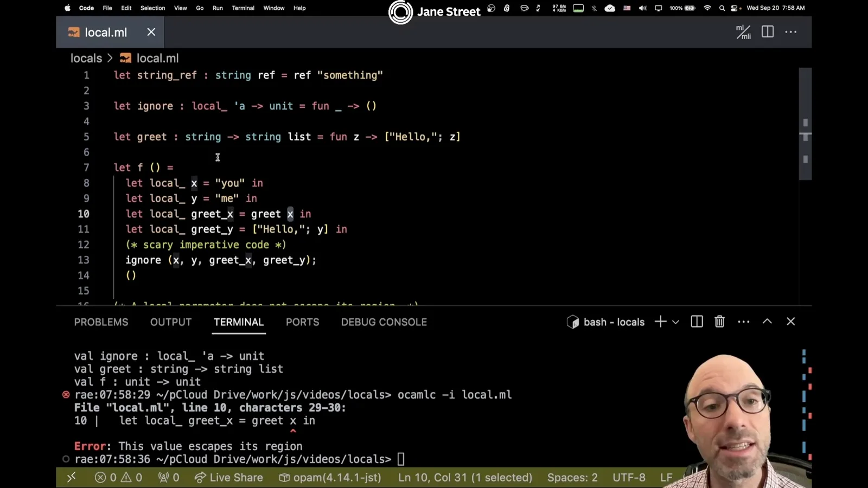868x488 pixels.
Task: Click the terminal input prompt cursor
Action: (401, 459)
